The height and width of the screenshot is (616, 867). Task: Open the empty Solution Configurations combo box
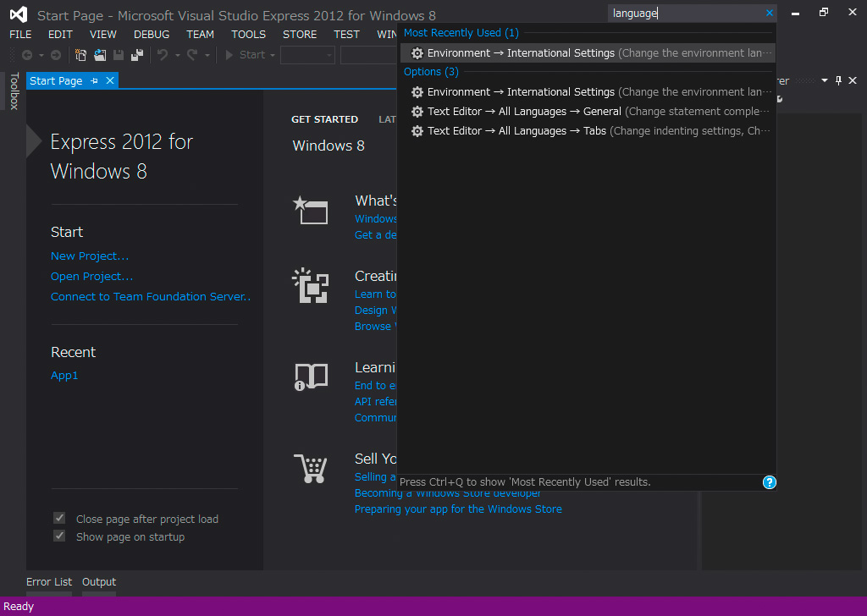pyautogui.click(x=307, y=55)
